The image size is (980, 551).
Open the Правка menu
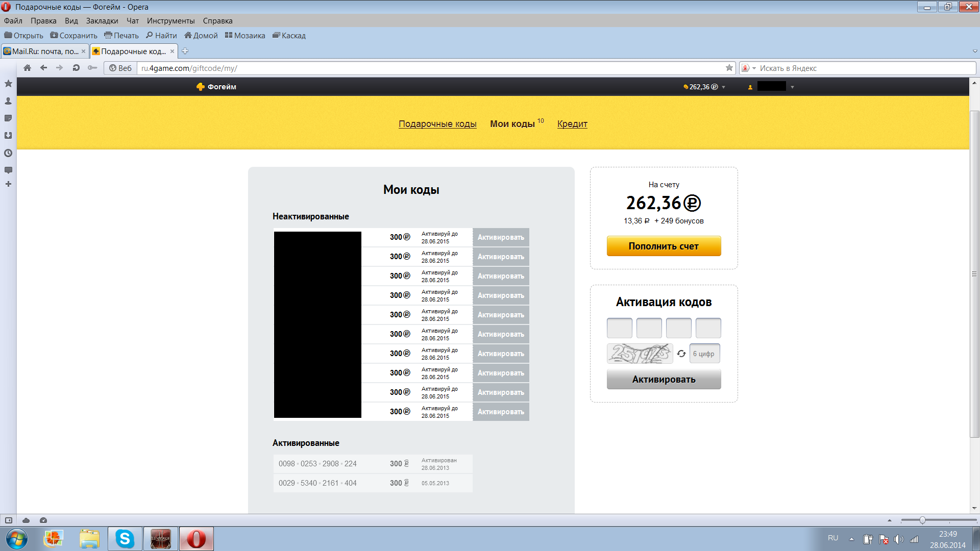pos(43,21)
